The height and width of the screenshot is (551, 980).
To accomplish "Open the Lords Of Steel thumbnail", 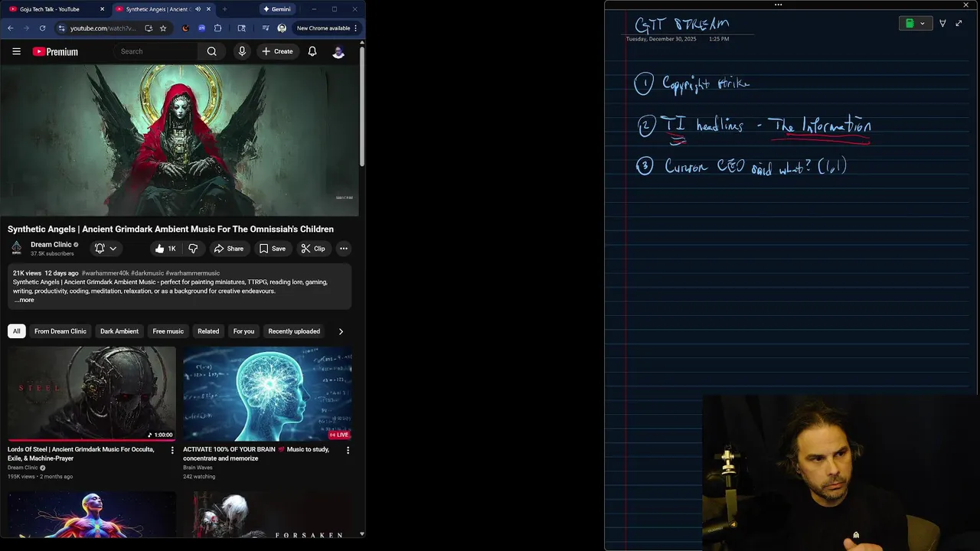I will 92,394.
